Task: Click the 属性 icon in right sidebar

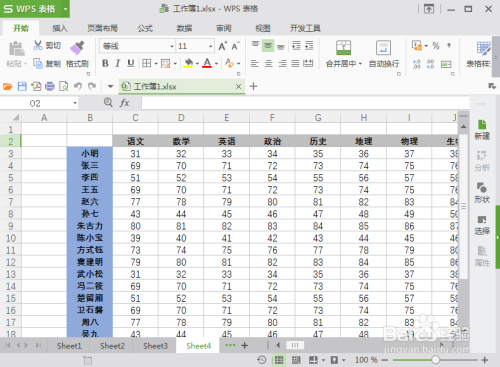Action: (x=482, y=251)
